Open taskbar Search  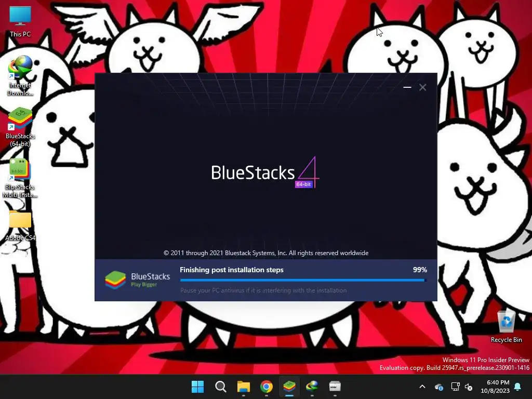coord(220,387)
